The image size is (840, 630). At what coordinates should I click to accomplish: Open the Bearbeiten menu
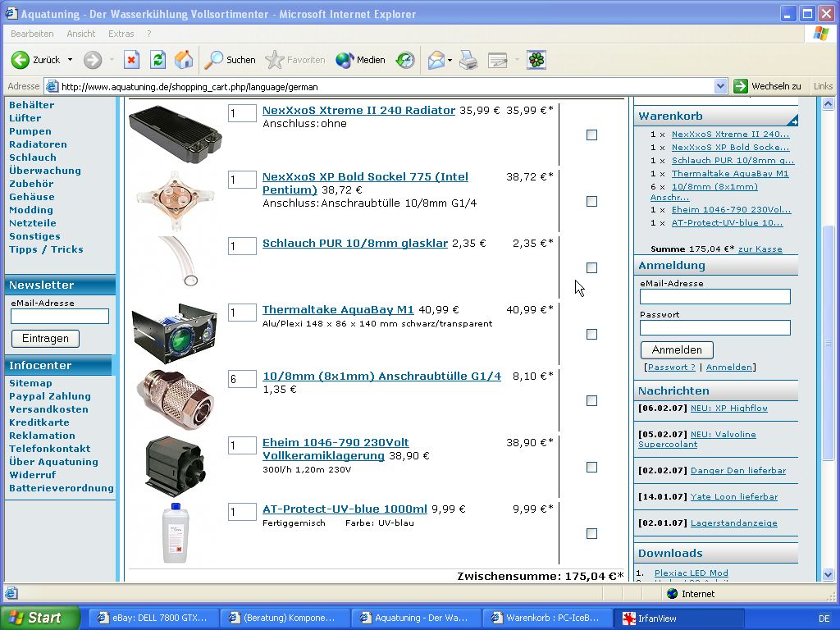(32, 34)
